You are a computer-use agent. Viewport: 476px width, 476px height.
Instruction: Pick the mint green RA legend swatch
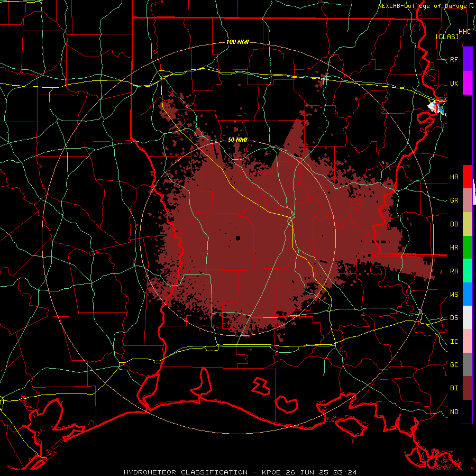click(467, 270)
